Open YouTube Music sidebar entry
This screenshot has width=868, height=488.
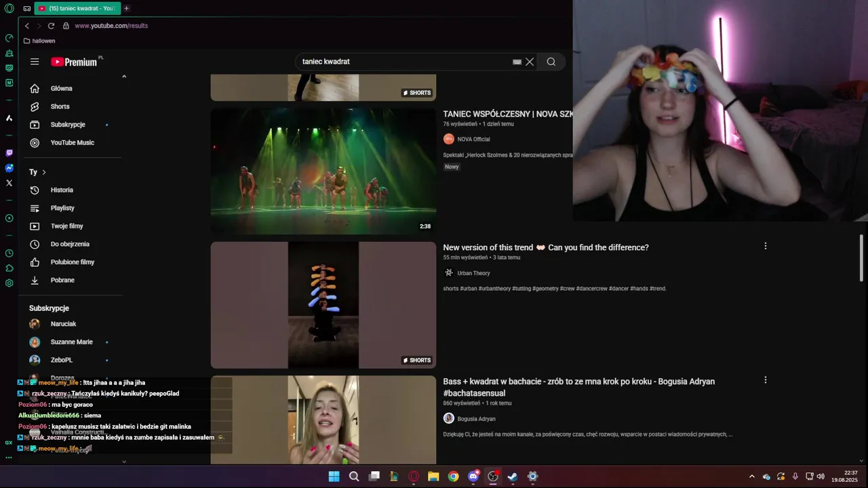click(x=72, y=142)
